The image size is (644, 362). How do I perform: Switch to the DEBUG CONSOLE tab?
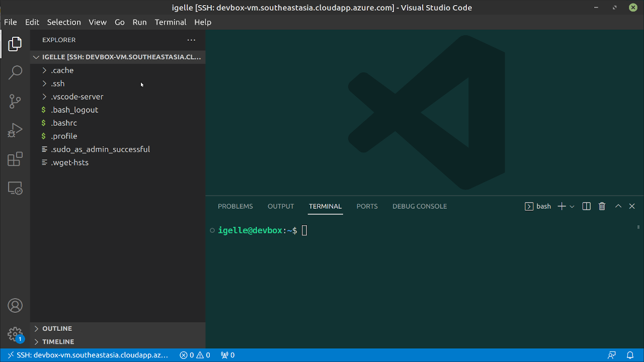[x=420, y=206]
